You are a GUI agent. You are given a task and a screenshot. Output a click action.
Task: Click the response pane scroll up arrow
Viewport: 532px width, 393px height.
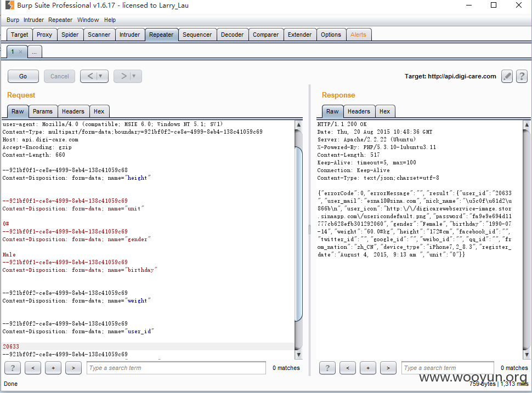[x=527, y=125]
